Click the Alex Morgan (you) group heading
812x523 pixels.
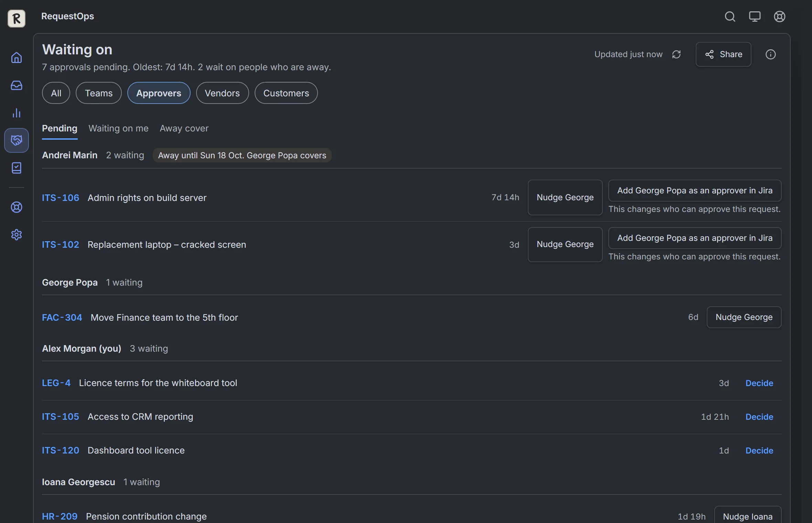click(82, 349)
